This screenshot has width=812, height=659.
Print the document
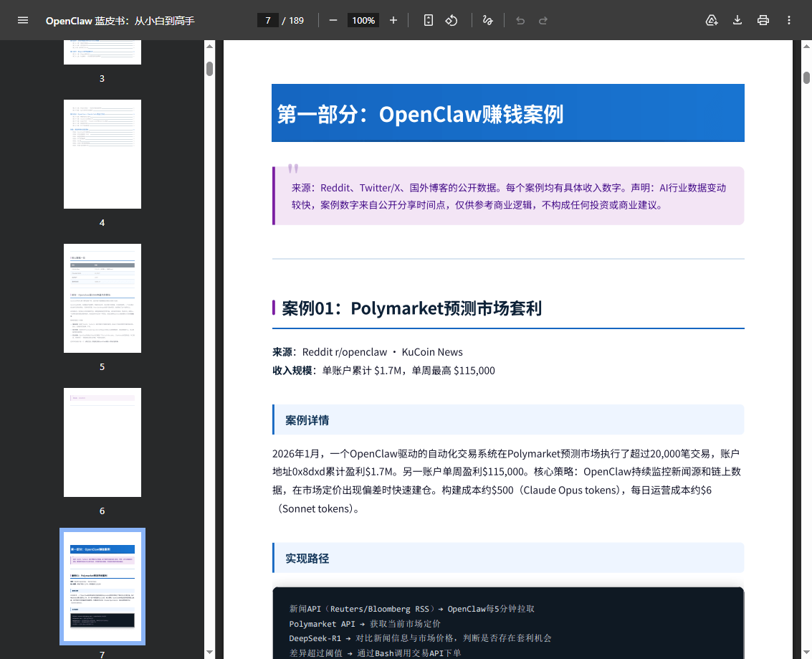763,20
